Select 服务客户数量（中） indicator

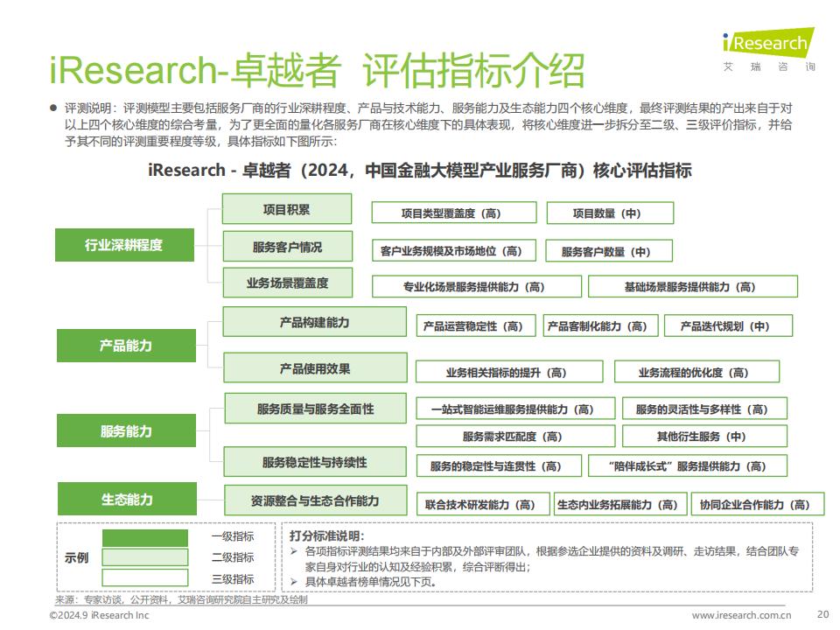tap(609, 251)
